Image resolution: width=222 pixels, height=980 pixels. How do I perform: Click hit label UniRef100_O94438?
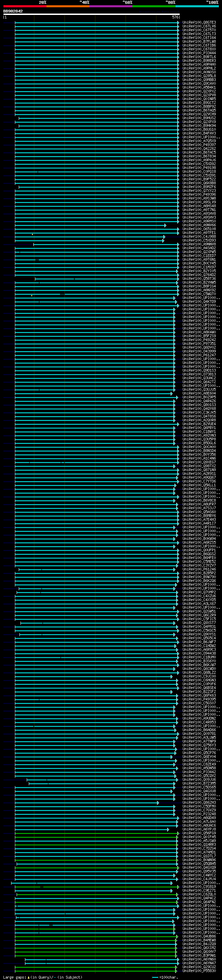(199, 654)
